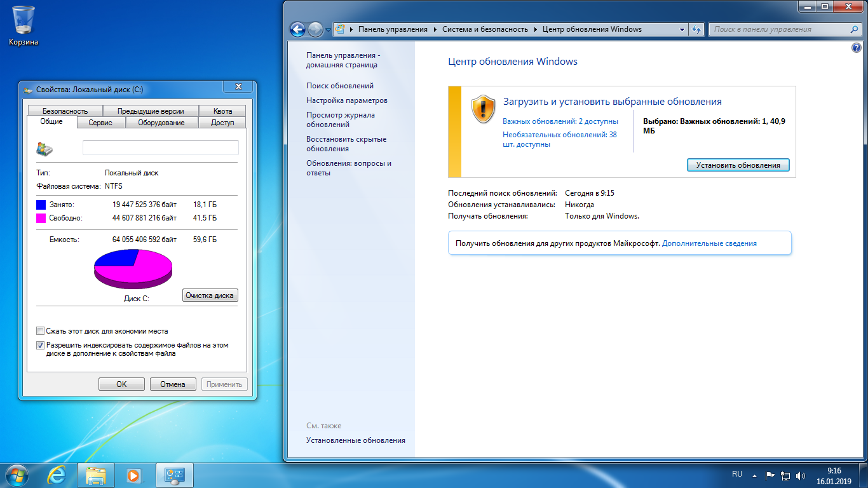Click the Show desktop strip beside the clock
The height and width of the screenshot is (488, 868).
click(x=863, y=475)
